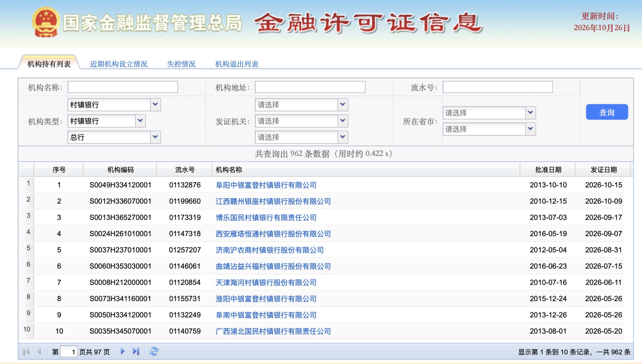
Task: Open 天津海河村镇银行股份有限公司 link
Action: [266, 283]
